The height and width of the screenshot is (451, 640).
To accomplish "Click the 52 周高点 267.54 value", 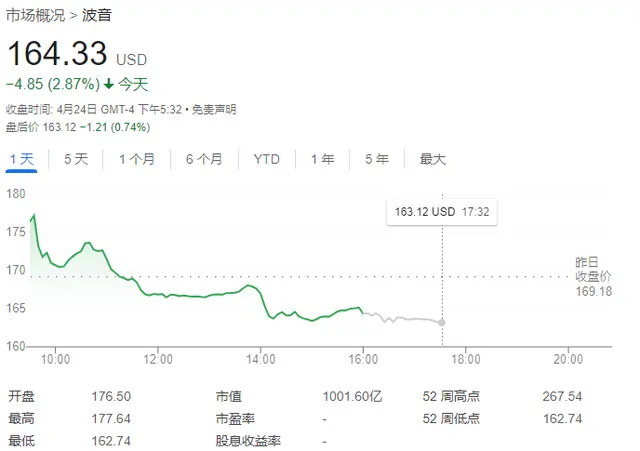I will pyautogui.click(x=588, y=396).
